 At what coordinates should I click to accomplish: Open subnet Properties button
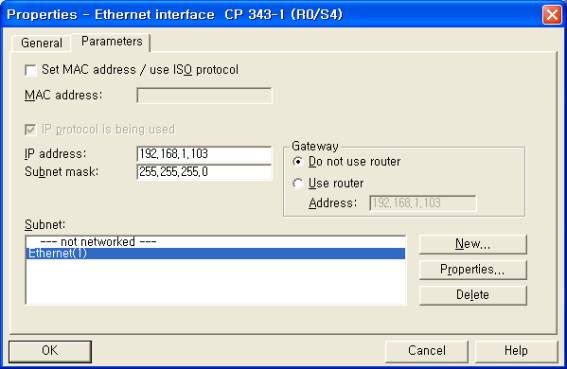click(x=473, y=269)
